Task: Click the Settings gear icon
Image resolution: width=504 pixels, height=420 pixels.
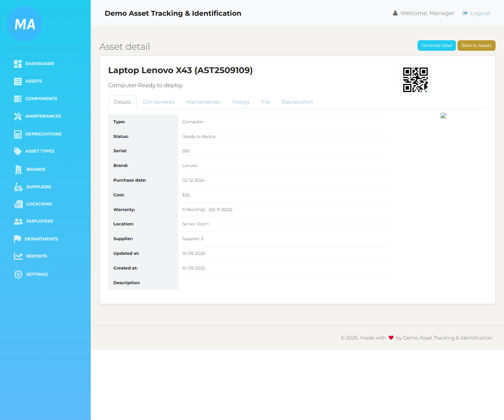Action: tap(18, 274)
